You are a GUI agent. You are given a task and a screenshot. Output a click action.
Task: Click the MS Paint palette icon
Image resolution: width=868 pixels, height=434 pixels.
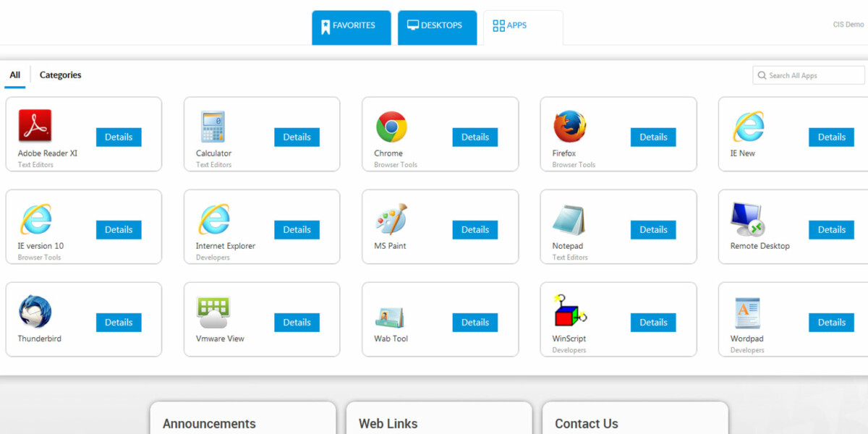(391, 219)
